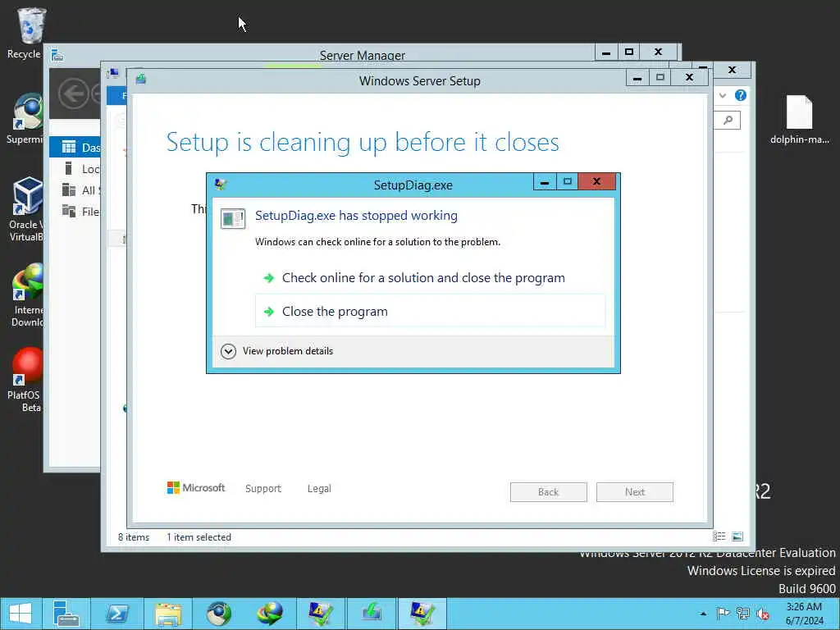Expand the ribbon chevron in File Explorer
The width and height of the screenshot is (840, 630).
tap(723, 95)
